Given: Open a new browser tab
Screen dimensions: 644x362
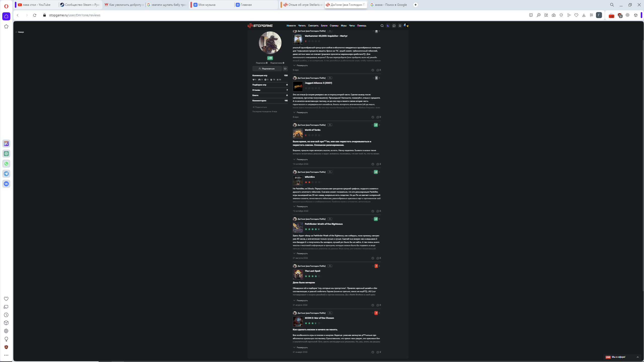Looking at the screenshot, I should (x=416, y=5).
